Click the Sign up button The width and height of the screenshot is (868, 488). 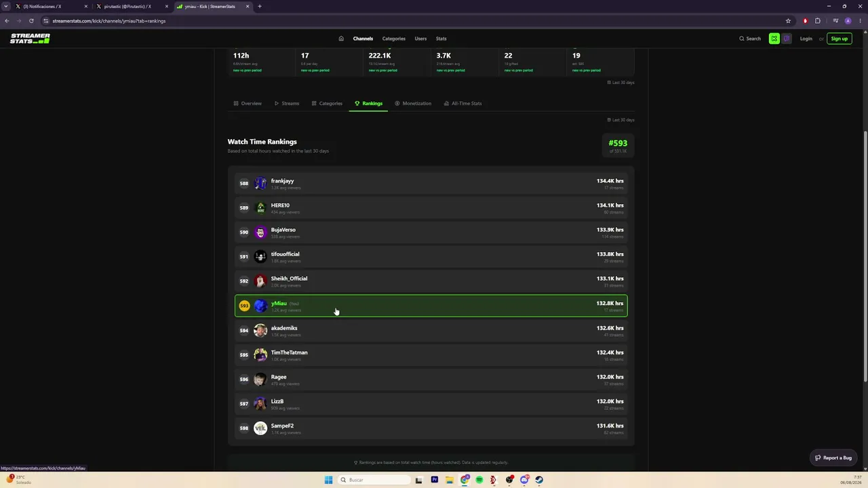coord(839,39)
